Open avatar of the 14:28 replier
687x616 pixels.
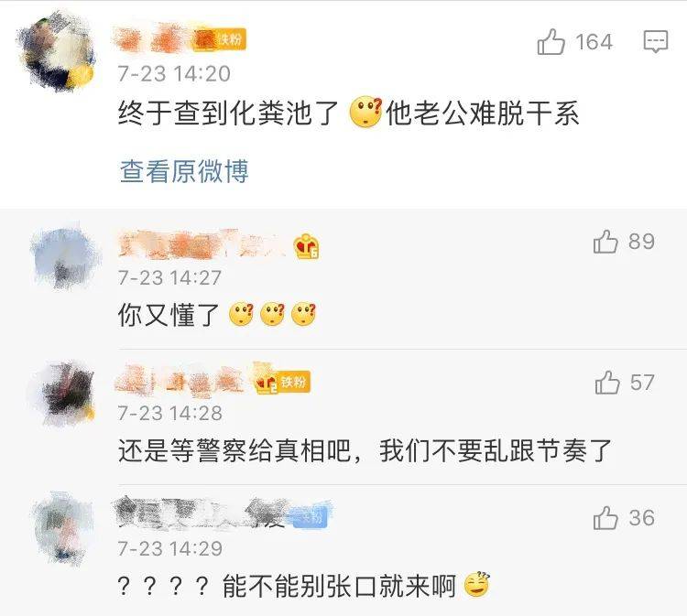66,393
